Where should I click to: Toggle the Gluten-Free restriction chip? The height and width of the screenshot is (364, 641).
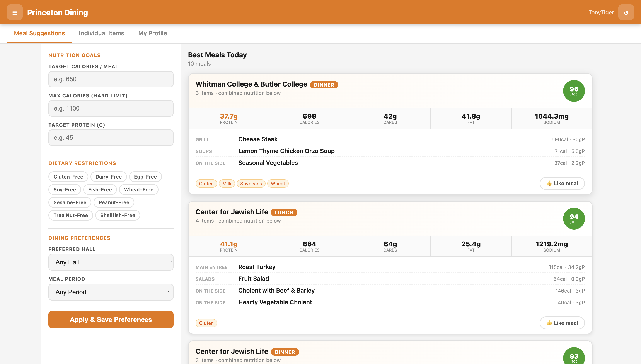[x=68, y=177]
